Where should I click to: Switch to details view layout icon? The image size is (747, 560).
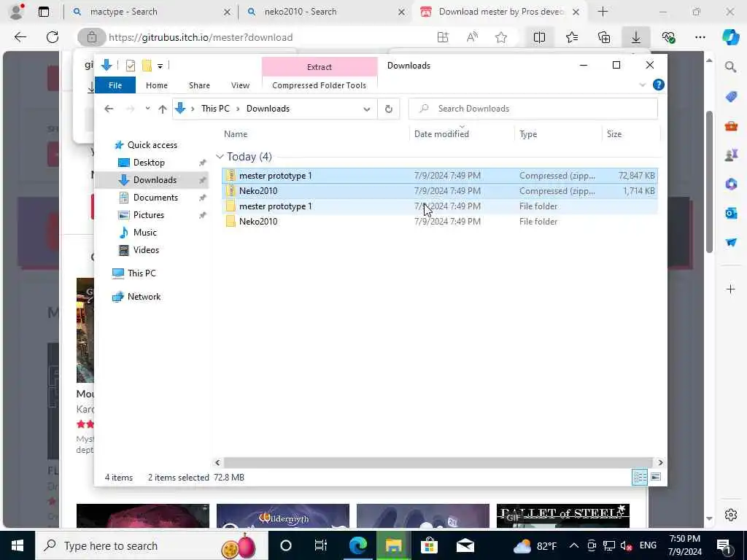pos(639,477)
